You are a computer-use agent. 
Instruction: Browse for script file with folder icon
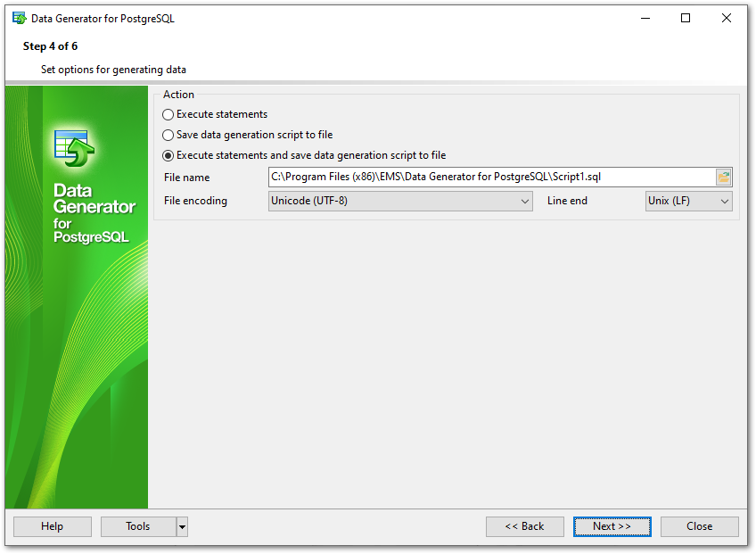point(724,178)
